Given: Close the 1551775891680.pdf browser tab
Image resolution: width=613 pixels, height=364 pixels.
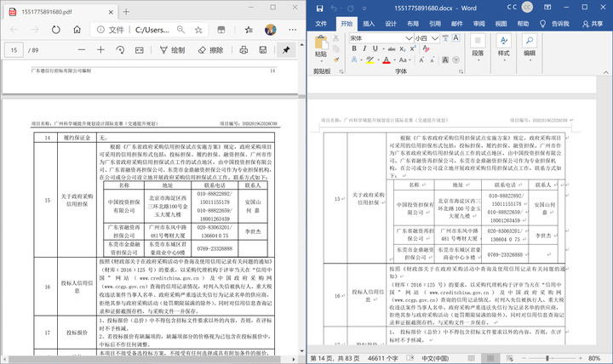Looking at the screenshot, I should (111, 12).
